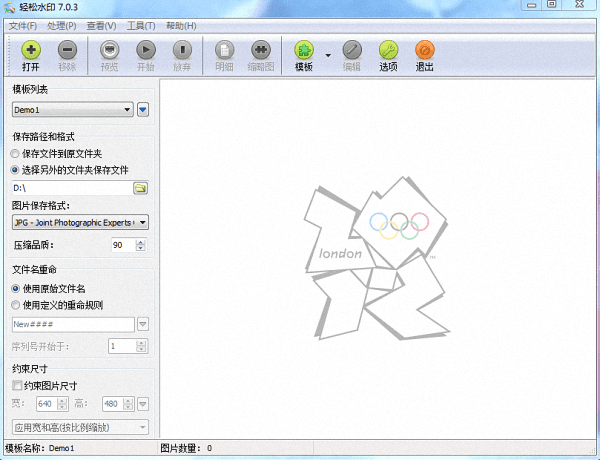Expand the arrow next to 模板 icon
This screenshot has width=600, height=460.
coord(328,55)
